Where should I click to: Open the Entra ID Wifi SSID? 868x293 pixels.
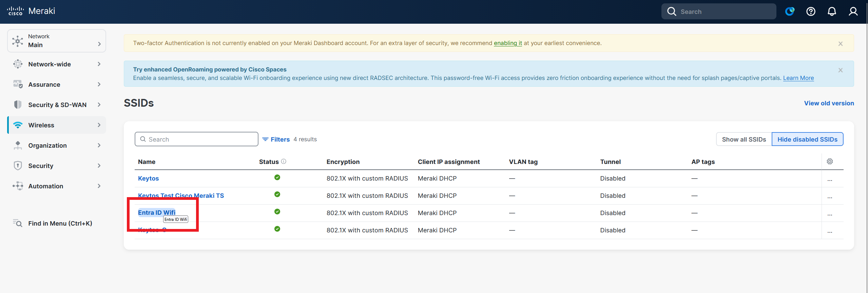(x=157, y=213)
